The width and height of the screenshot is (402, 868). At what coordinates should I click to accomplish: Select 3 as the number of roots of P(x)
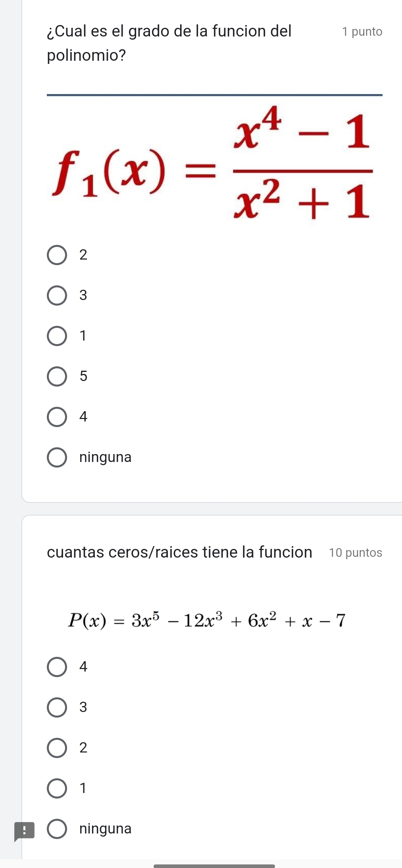[57, 707]
